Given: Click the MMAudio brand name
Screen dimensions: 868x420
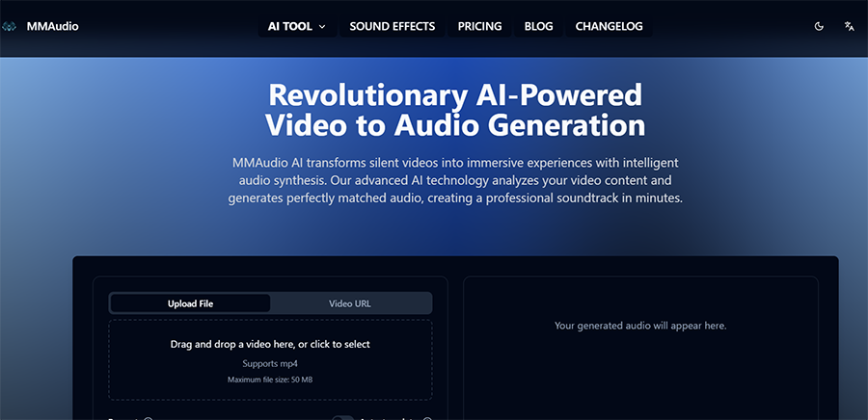Looking at the screenshot, I should (53, 27).
